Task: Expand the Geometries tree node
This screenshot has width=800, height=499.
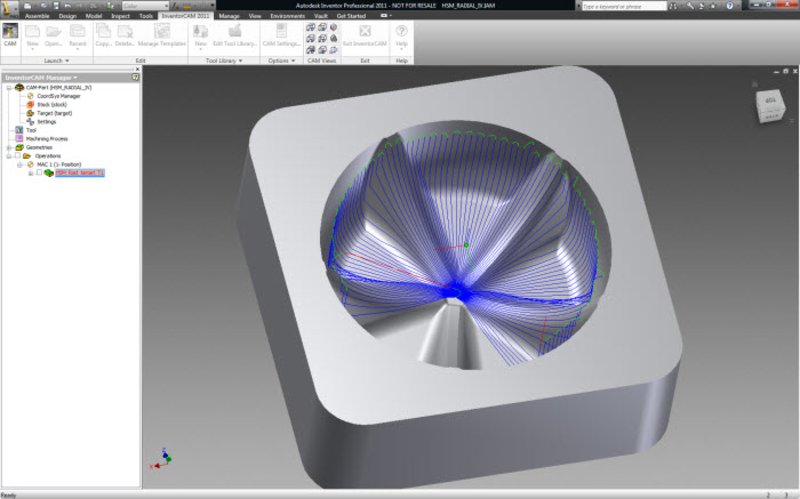Action: (7, 147)
